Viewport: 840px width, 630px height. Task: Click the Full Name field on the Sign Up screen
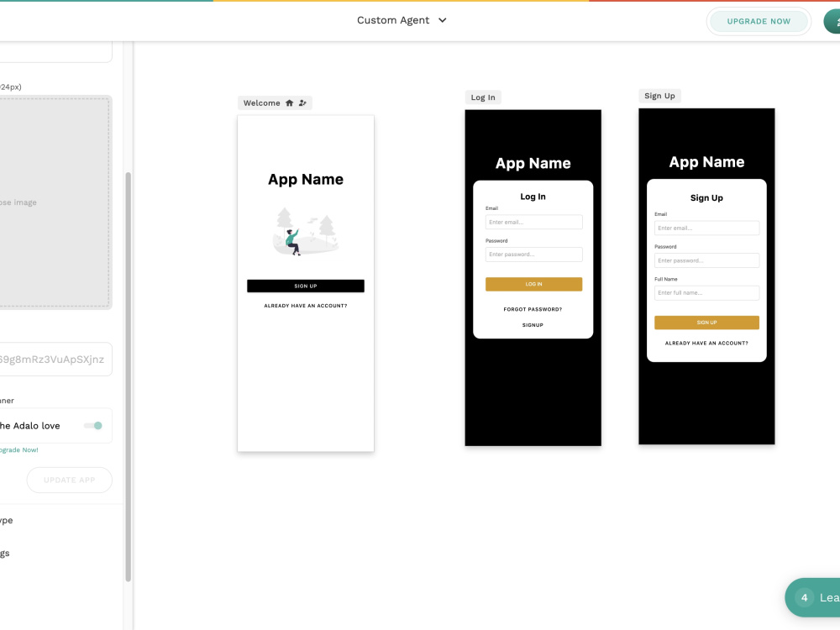[706, 293]
